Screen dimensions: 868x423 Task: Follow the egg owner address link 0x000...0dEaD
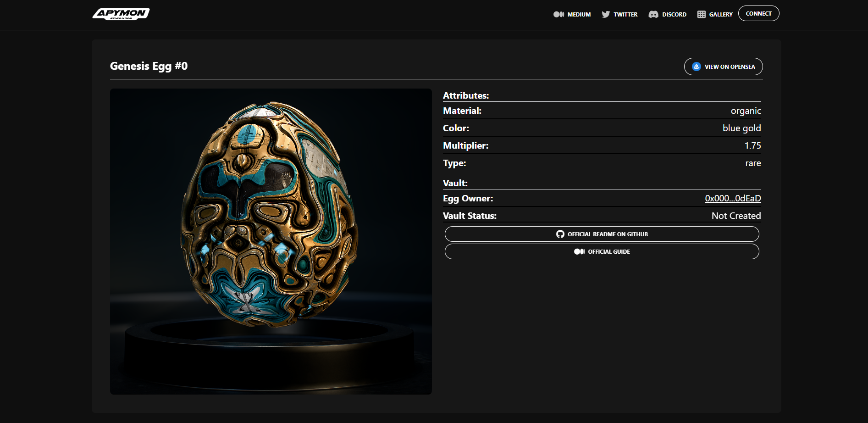tap(732, 198)
